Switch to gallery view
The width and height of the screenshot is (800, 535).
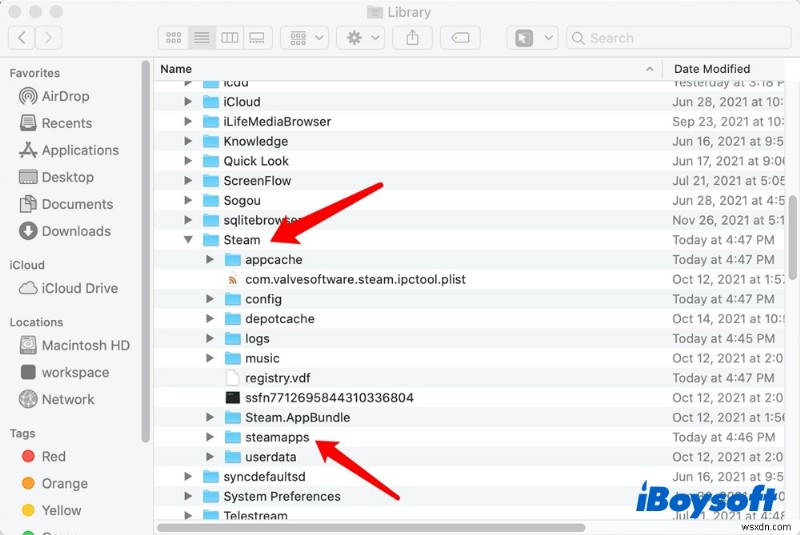[x=257, y=38]
